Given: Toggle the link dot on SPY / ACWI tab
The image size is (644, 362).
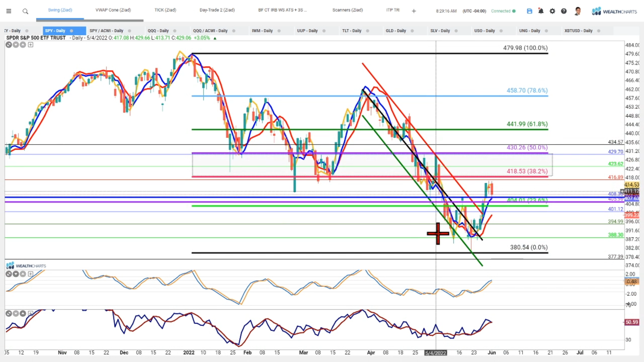Looking at the screenshot, I should point(129,31).
